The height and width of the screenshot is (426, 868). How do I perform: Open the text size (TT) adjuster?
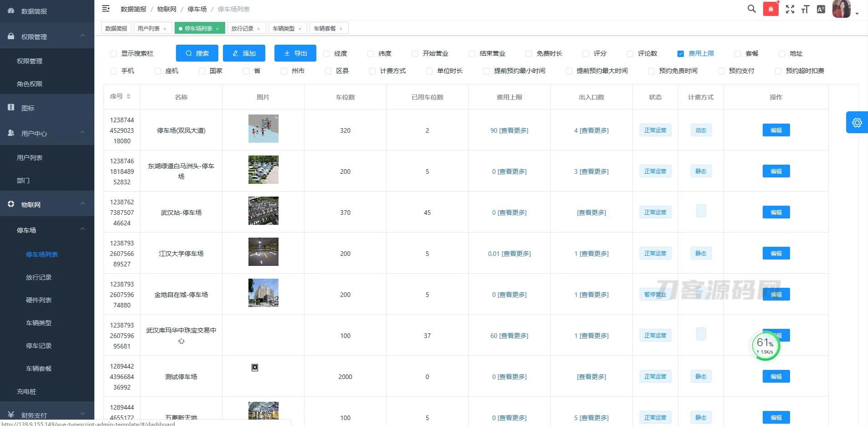coord(805,9)
